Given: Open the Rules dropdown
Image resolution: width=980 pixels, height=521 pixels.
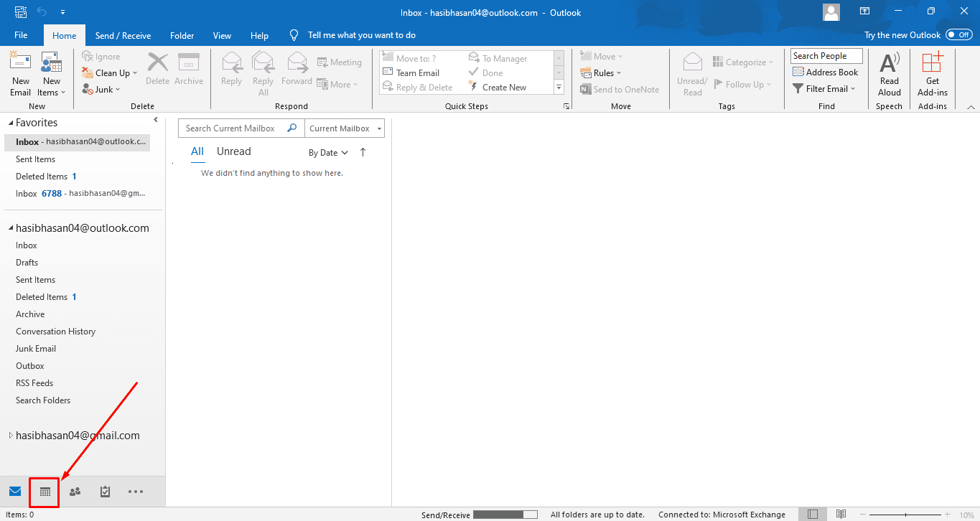Looking at the screenshot, I should [601, 73].
